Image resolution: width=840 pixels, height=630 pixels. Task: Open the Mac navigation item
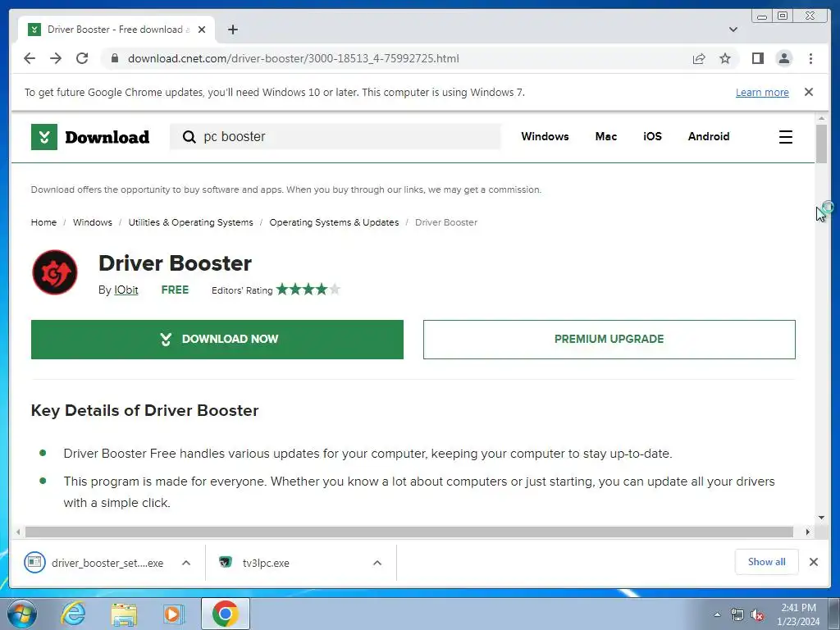pos(606,137)
